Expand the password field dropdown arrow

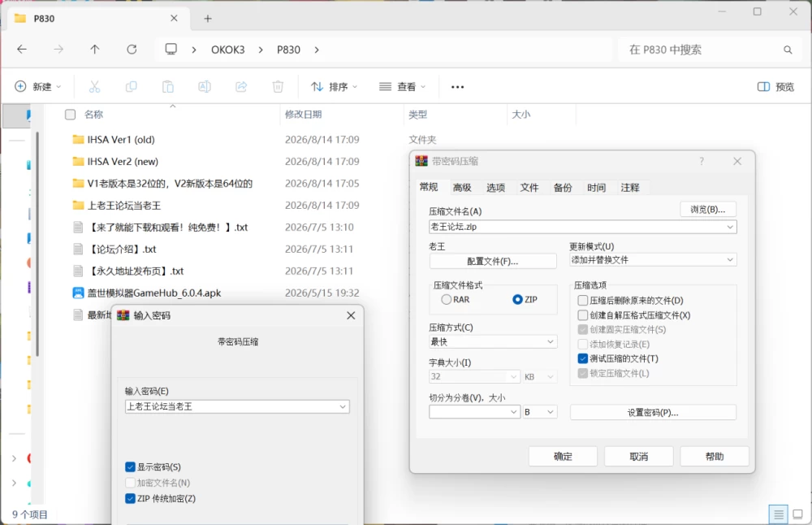[x=343, y=407]
